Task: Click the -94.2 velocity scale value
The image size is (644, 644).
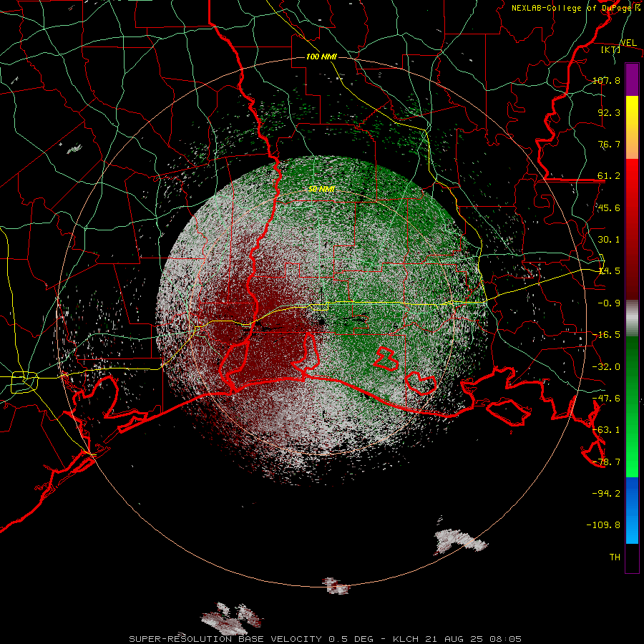Action: [606, 494]
